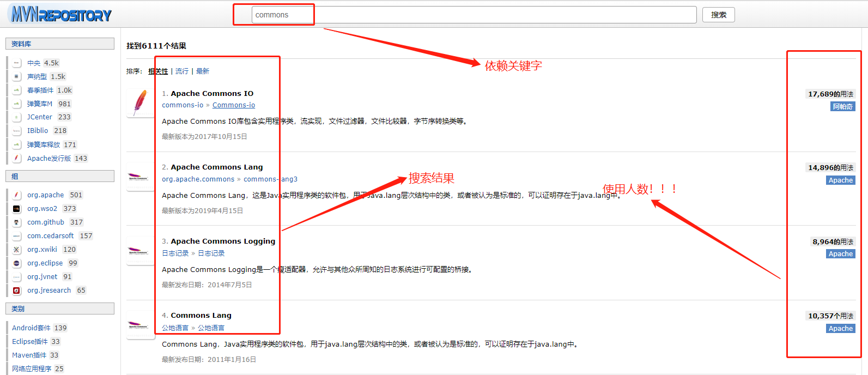Open the 中央 repository link
The image size is (868, 375).
tap(34, 63)
